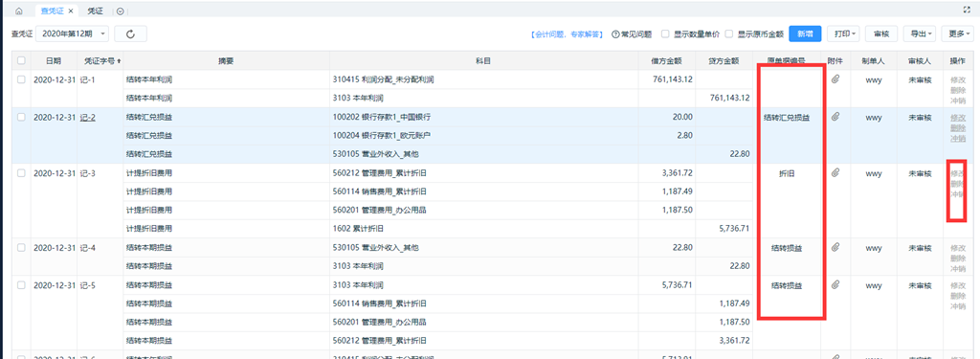This screenshot has height=359, width=980.
Task: Click 删除 for voucher 记-5
Action: pyautogui.click(x=957, y=295)
